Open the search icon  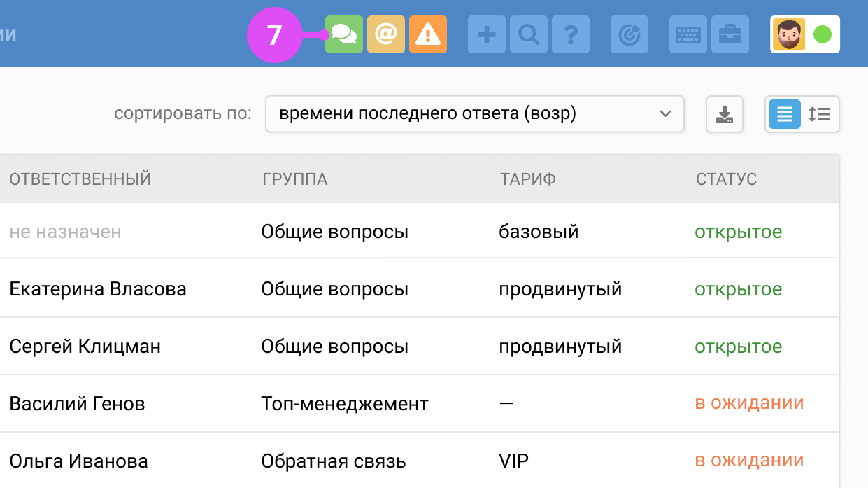528,34
